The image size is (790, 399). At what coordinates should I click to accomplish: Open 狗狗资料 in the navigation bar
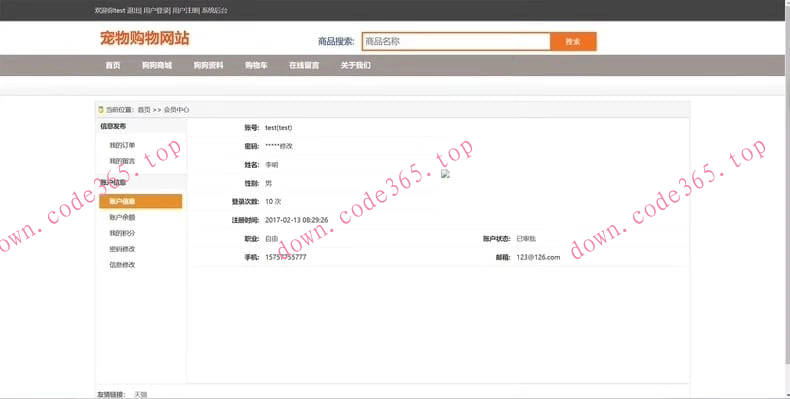(x=209, y=65)
